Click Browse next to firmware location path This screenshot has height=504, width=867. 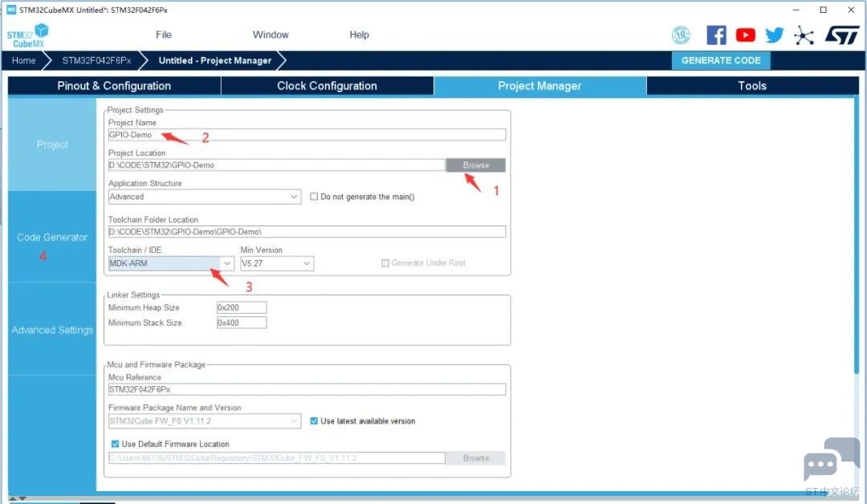pyautogui.click(x=475, y=458)
